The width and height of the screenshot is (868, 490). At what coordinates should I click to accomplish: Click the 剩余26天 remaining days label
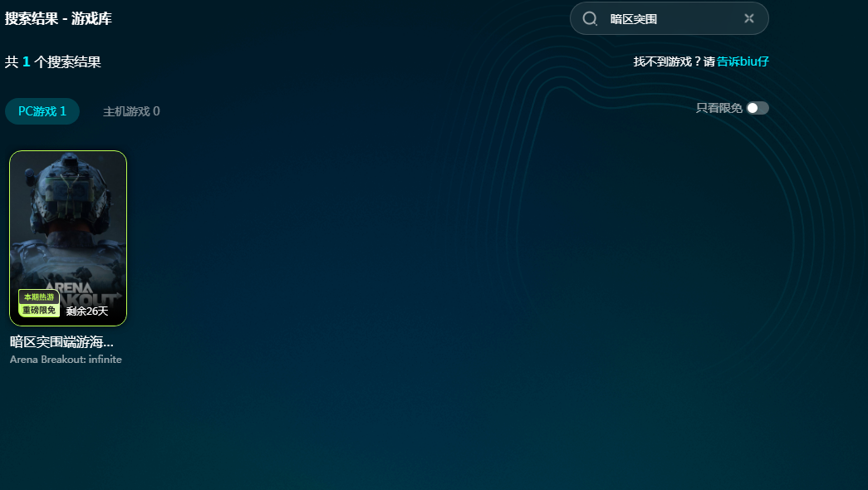pyautogui.click(x=87, y=311)
